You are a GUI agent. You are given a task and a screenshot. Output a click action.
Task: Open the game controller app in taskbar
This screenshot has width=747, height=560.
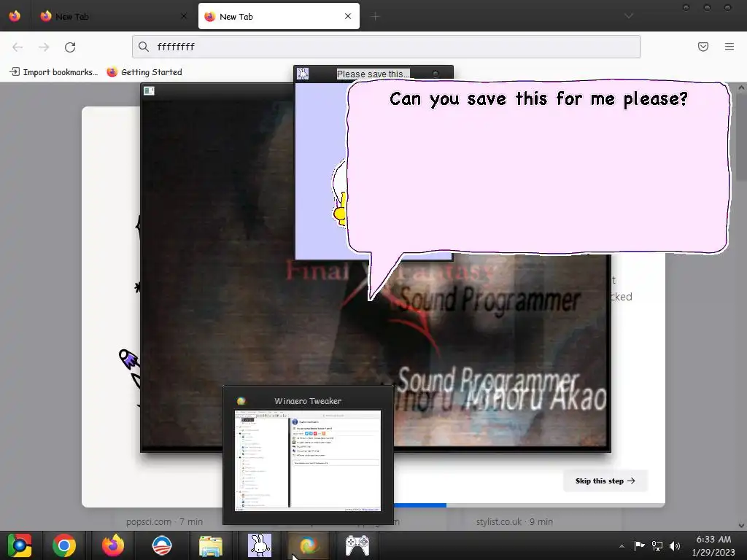pyautogui.click(x=357, y=545)
